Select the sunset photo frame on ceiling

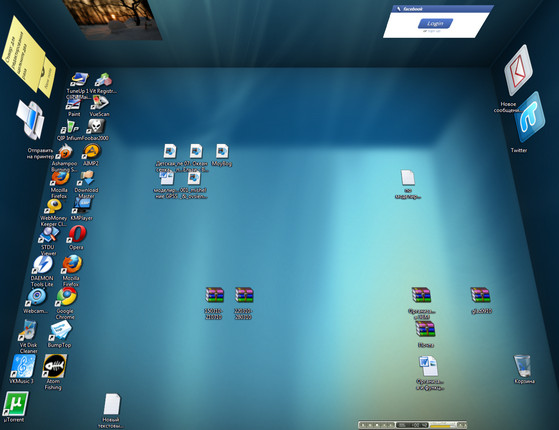[x=112, y=19]
